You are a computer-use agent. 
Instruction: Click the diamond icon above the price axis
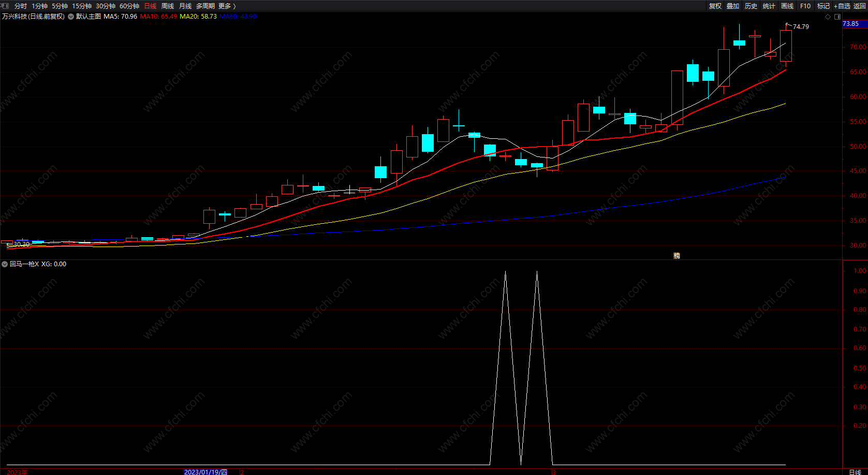point(828,17)
